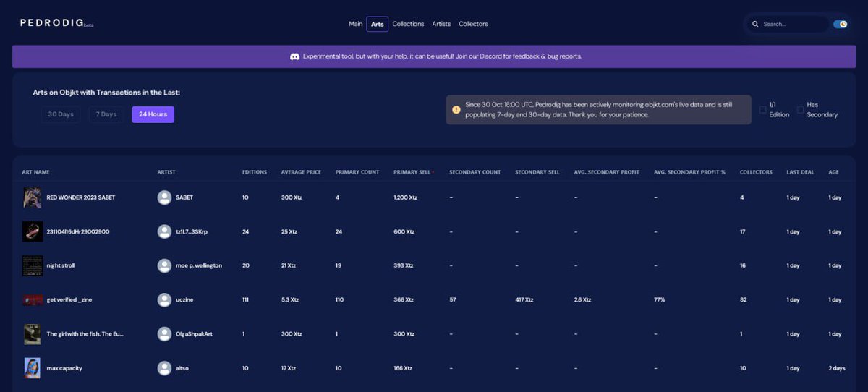Sort by Secondary Sell column header
The image size is (868, 392).
(x=537, y=172)
